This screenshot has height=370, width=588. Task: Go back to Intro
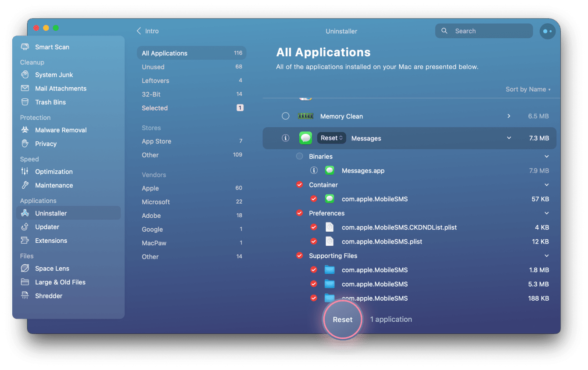coord(148,31)
